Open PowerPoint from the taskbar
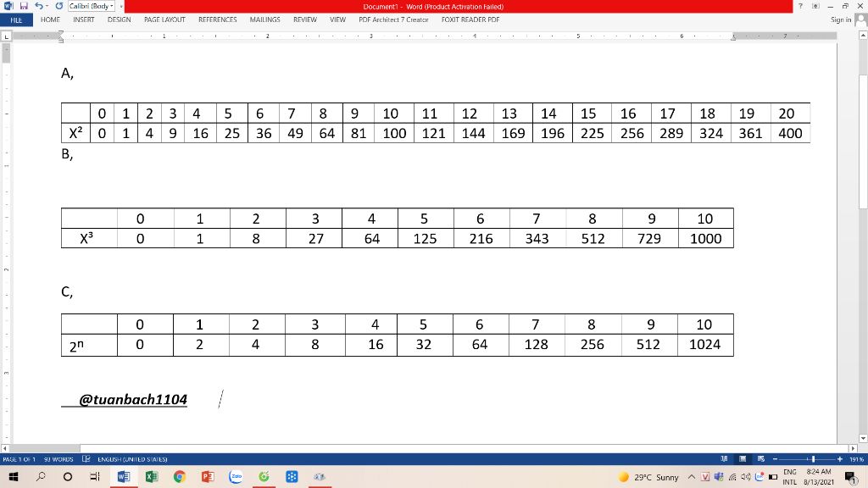This screenshot has width=868, height=488. 208,476
